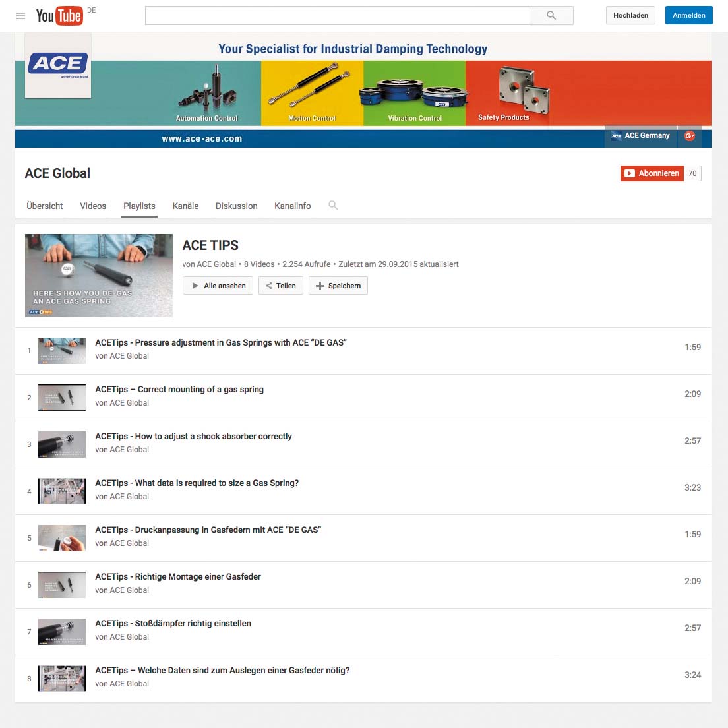The height and width of the screenshot is (728, 728).
Task: Open video 'Stoßdämpfer richtig einstellen'
Action: tap(173, 624)
